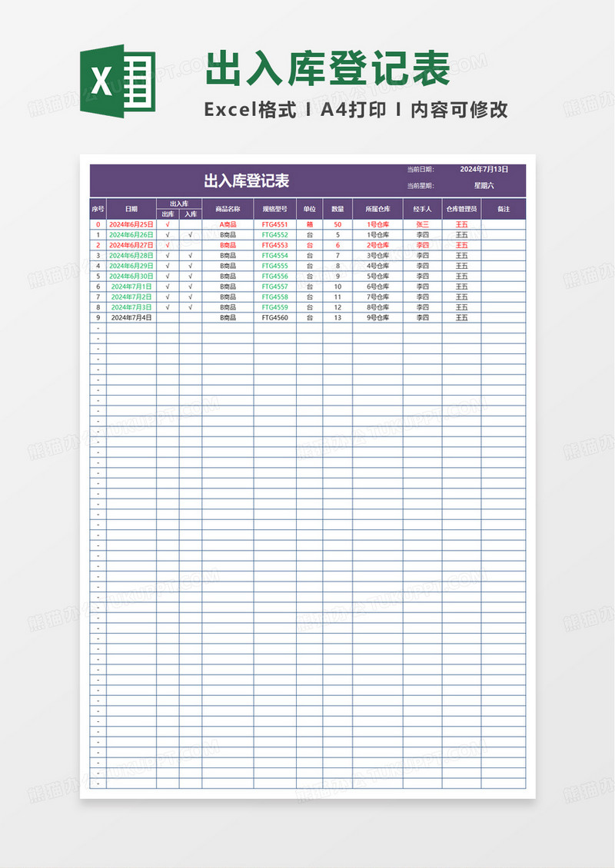
Task: Select the 当前日期 label
Action: pos(421,170)
